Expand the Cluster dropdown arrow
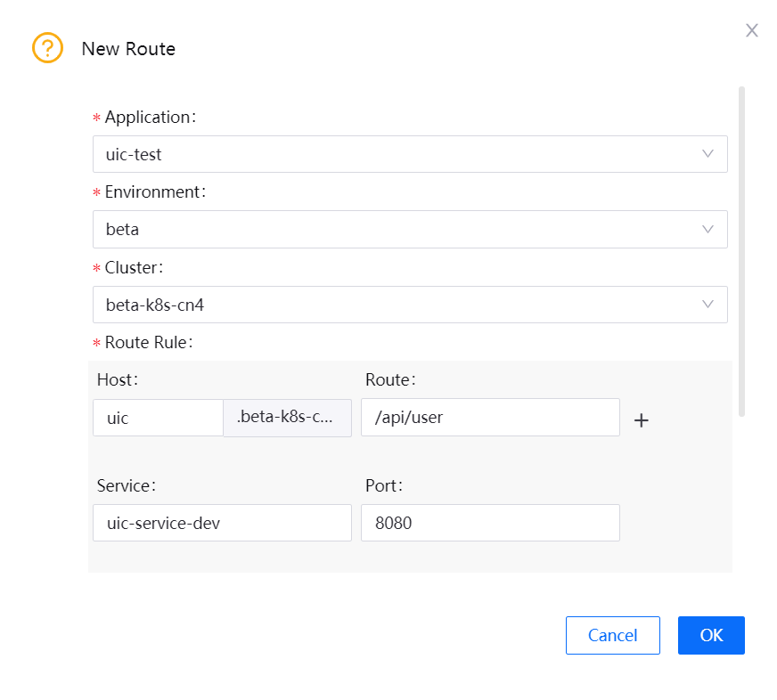Viewport: 777px width, 700px height. (x=707, y=305)
